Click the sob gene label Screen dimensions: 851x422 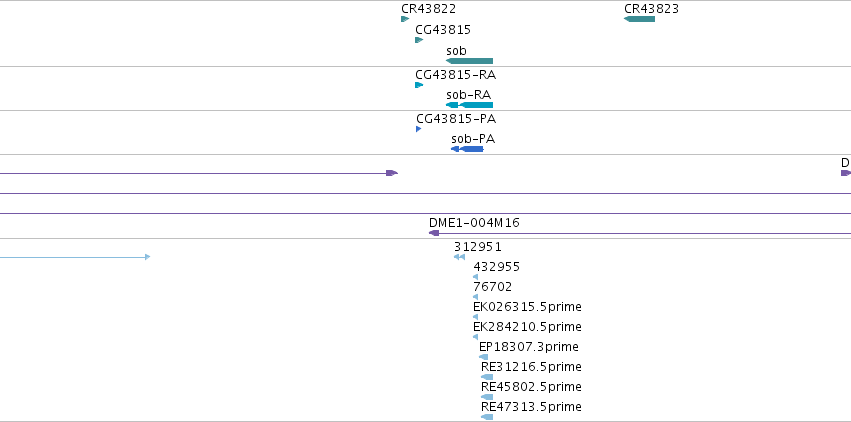[x=456, y=50]
